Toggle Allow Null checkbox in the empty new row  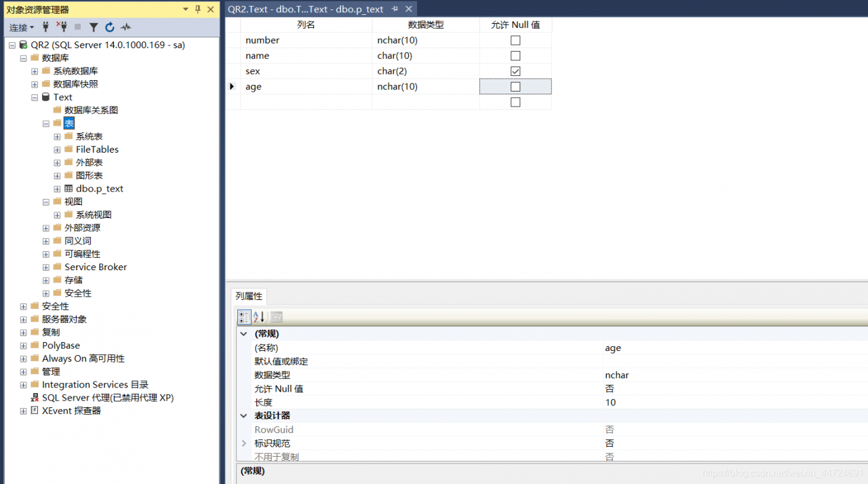pyautogui.click(x=515, y=103)
